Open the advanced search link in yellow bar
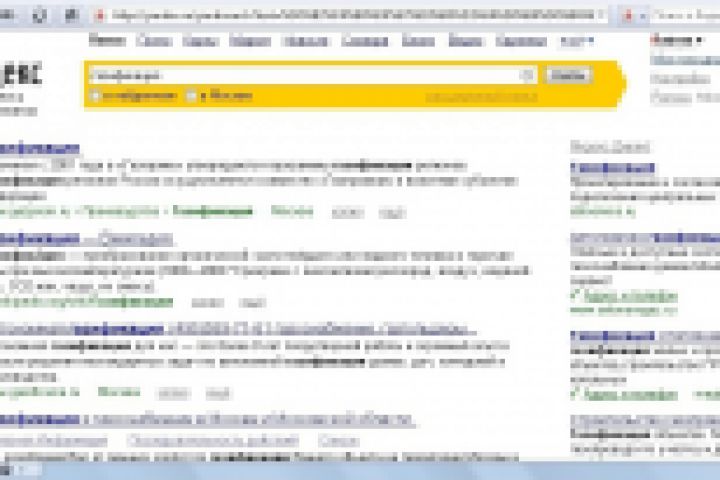Image resolution: width=720 pixels, height=480 pixels. pyautogui.click(x=481, y=97)
